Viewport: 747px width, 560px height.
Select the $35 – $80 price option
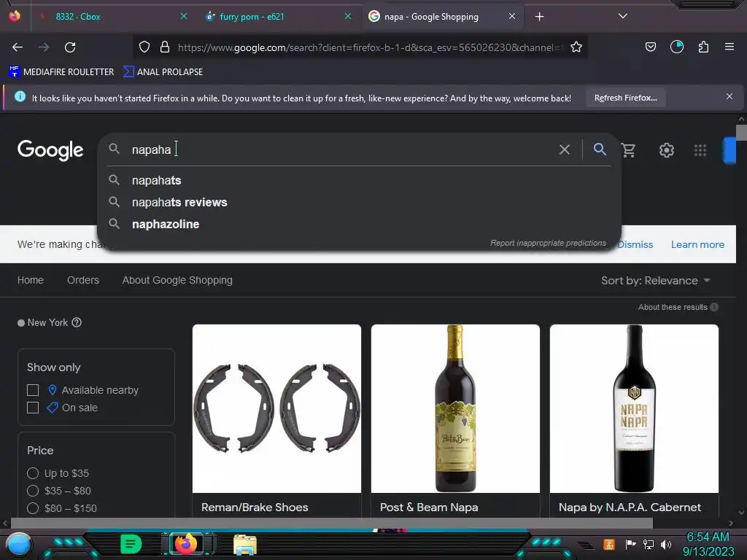[33, 491]
